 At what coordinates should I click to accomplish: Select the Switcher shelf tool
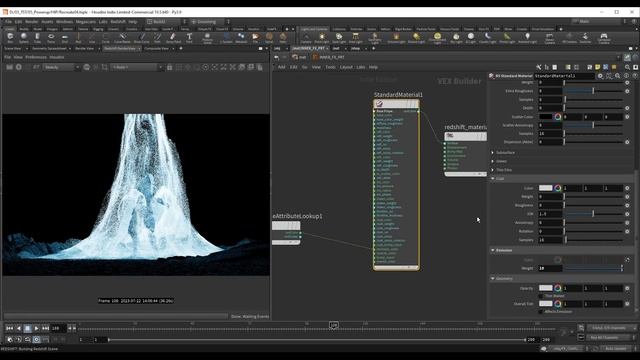tap(585, 38)
